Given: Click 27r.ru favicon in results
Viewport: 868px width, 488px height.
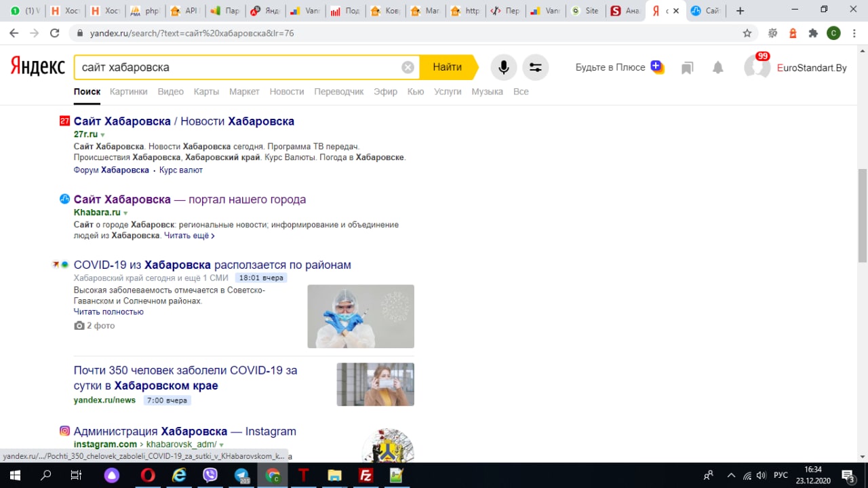Looking at the screenshot, I should point(64,121).
